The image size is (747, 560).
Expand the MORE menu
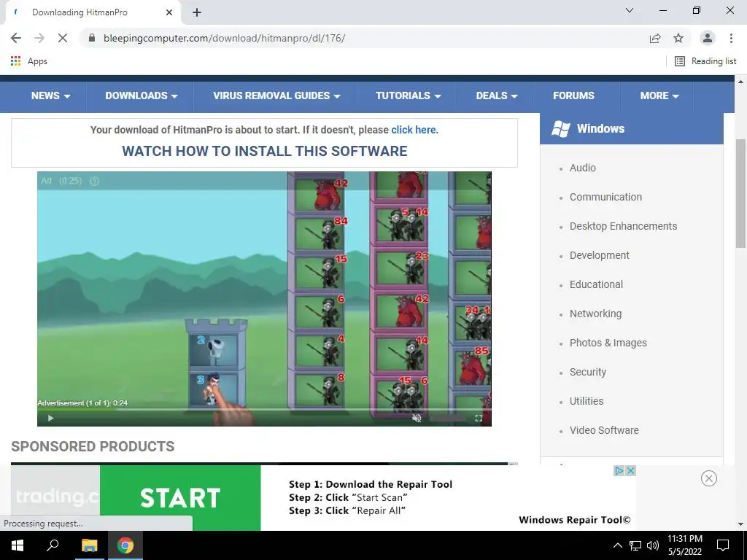[x=659, y=96]
